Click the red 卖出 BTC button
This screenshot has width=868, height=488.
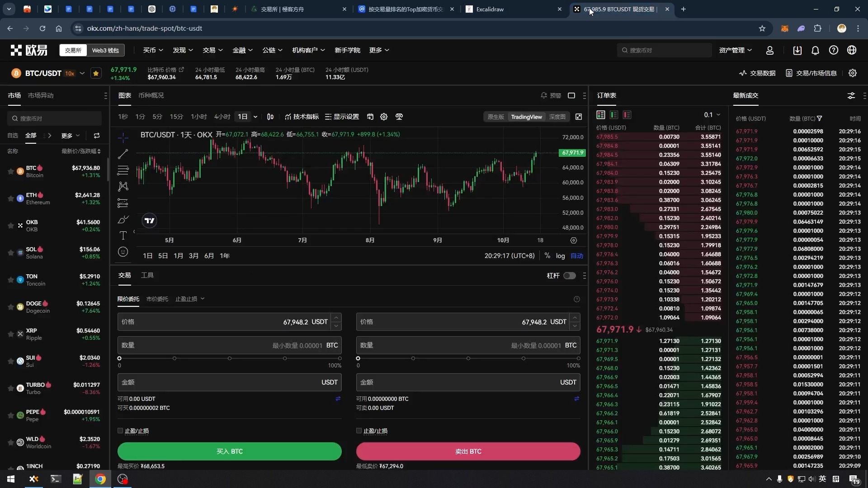468,451
